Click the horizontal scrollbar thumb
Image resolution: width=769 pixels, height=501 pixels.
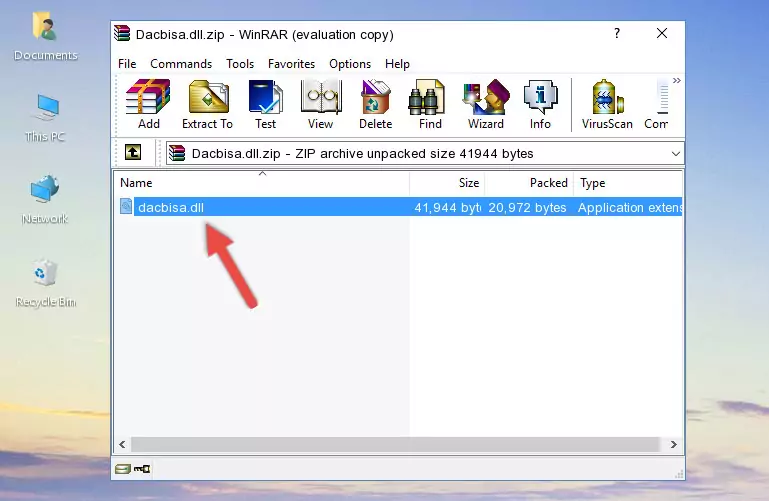pyautogui.click(x=395, y=444)
